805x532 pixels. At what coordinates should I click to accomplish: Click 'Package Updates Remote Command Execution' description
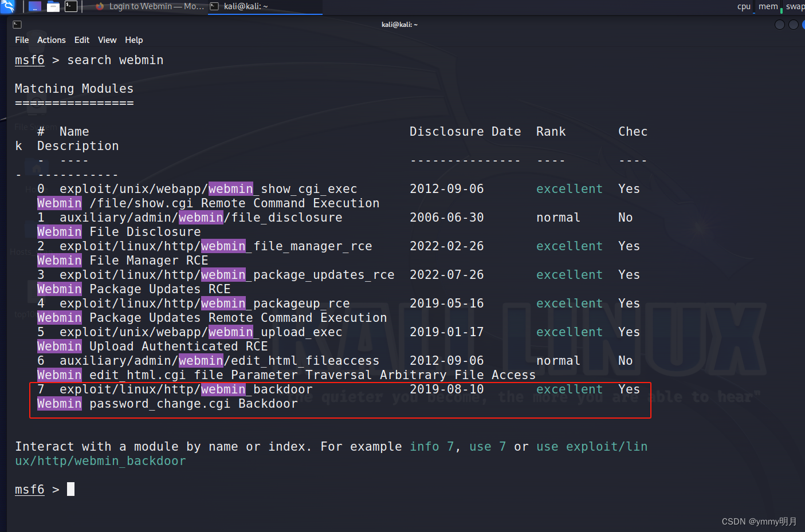[238, 318]
